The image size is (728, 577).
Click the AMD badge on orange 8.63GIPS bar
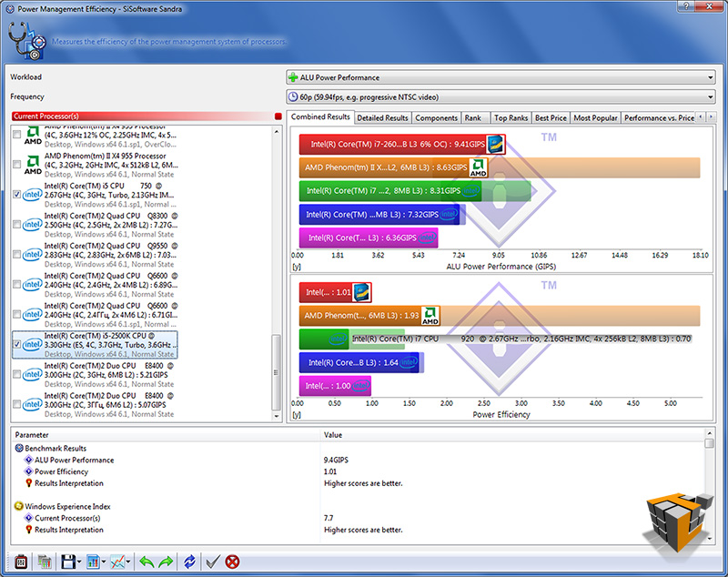tap(479, 167)
